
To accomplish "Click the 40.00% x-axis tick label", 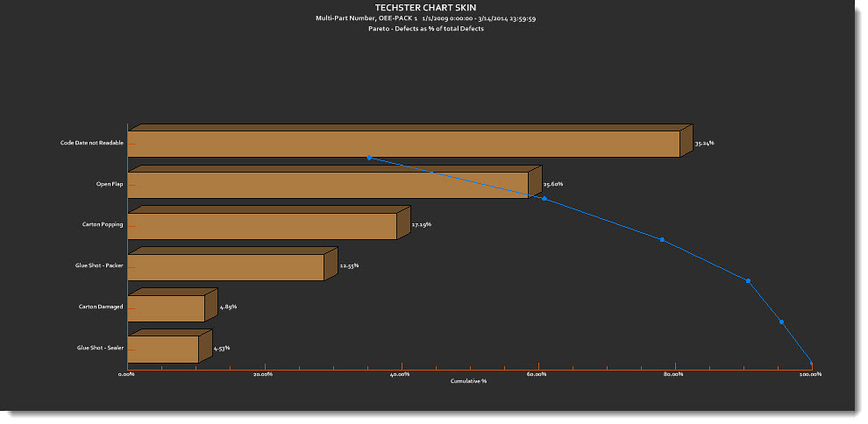I will pos(399,375).
